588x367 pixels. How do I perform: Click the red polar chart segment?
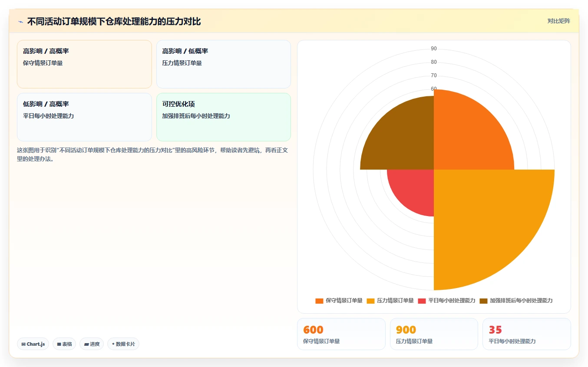tap(415, 189)
